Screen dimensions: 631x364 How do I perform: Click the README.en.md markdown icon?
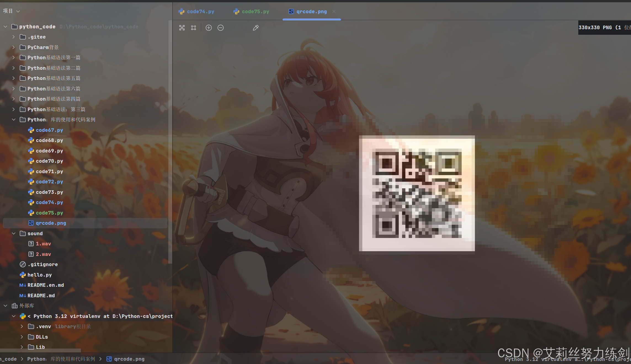coord(23,285)
